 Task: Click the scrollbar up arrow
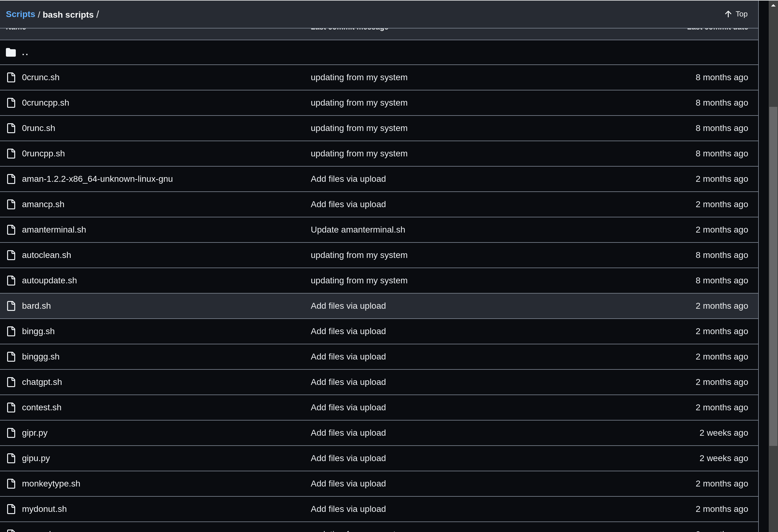tap(773, 5)
